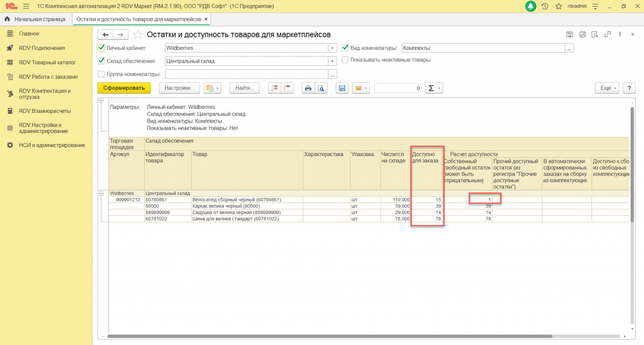Open the Еще menu dropdown
This screenshot has width=644, height=345.
(607, 88)
